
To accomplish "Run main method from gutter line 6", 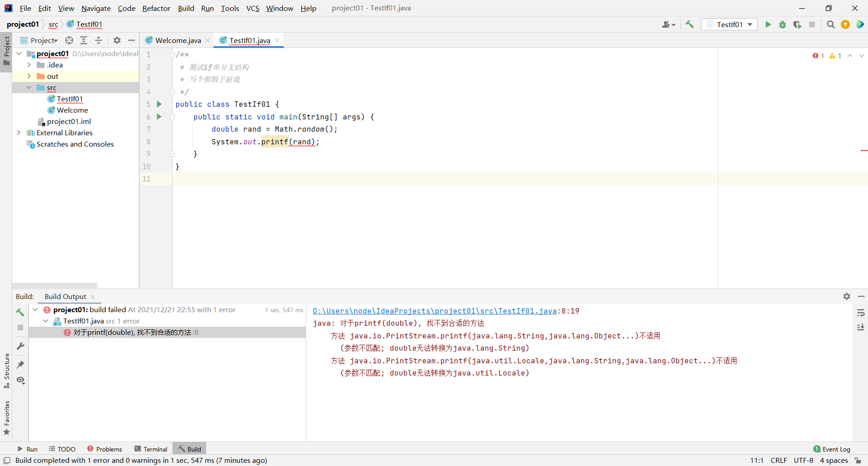I will [159, 116].
